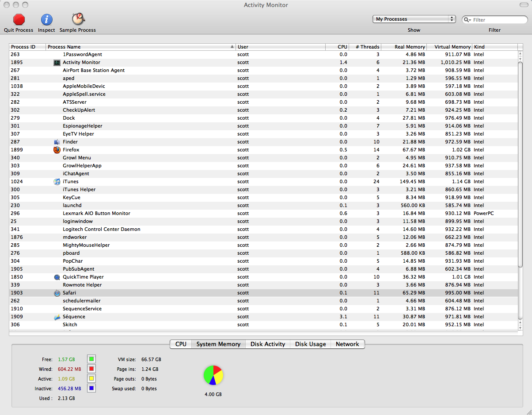
Task: Click the red Wired memory color swatch
Action: click(91, 369)
